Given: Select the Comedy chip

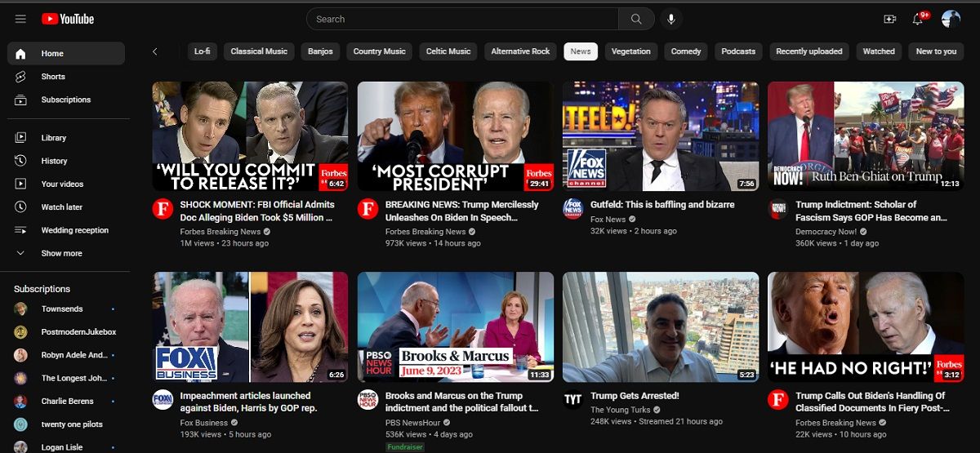Looking at the screenshot, I should (686, 51).
